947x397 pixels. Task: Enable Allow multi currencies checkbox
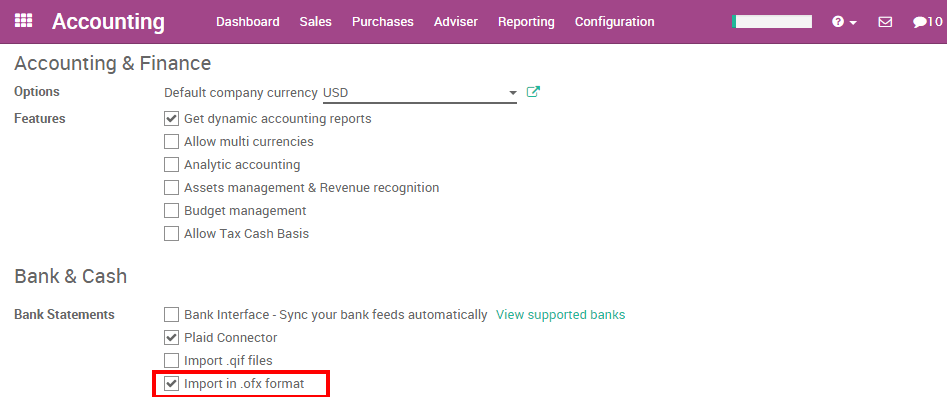[x=172, y=141]
